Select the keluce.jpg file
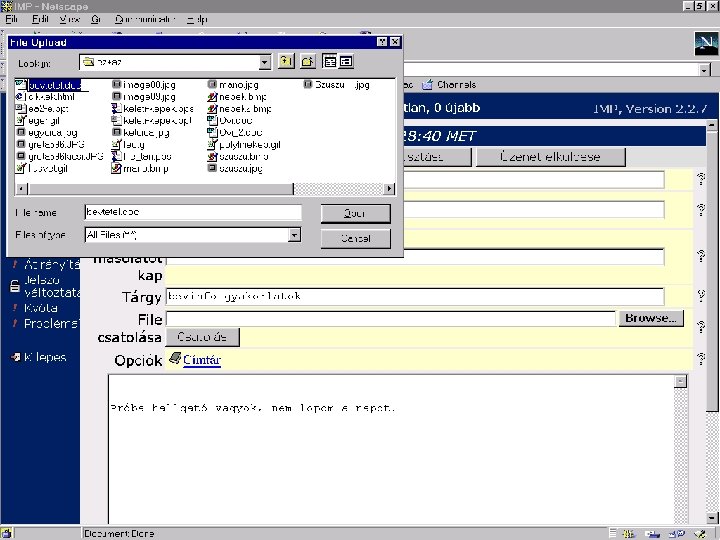This screenshot has height=540, width=720. coord(141,133)
